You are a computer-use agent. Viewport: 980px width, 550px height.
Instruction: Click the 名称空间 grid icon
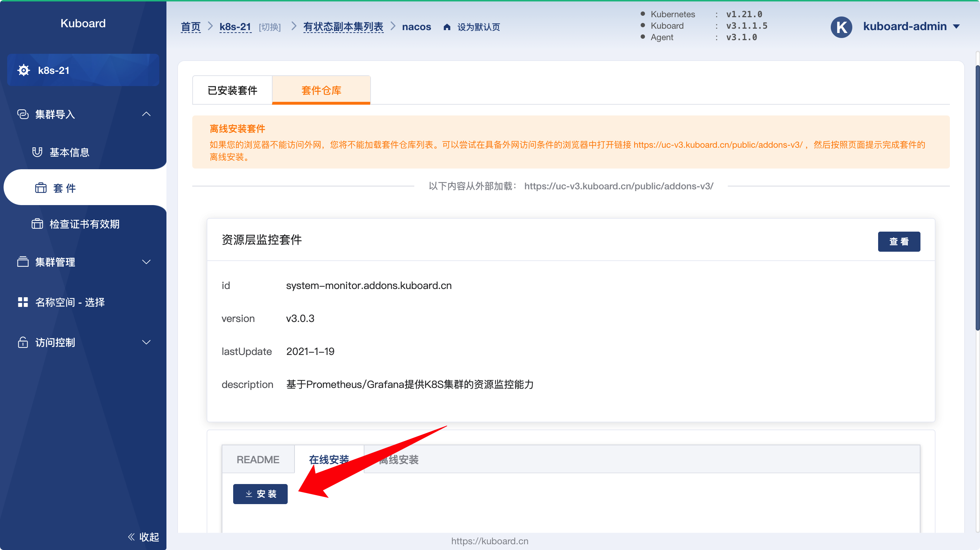[x=23, y=302]
